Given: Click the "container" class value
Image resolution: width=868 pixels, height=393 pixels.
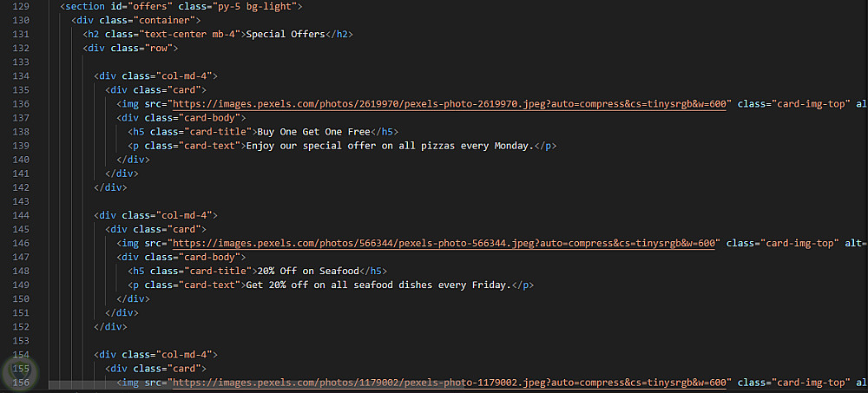Looking at the screenshot, I should (x=169, y=21).
